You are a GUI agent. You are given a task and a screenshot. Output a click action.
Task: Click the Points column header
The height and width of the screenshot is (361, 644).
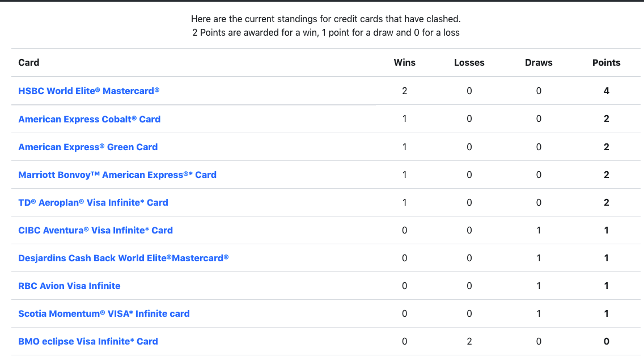606,62
